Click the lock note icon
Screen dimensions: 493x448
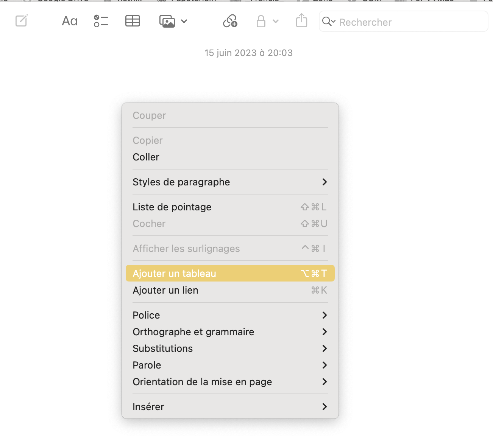coord(261,21)
